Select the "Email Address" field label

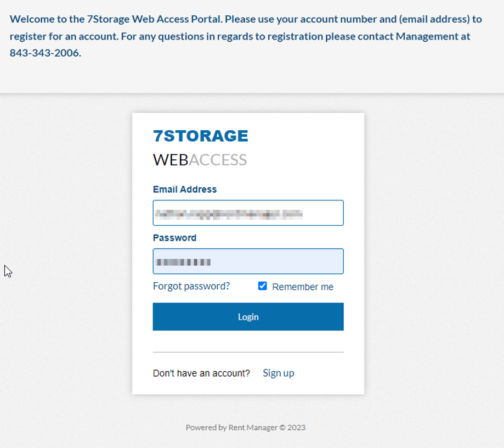[185, 189]
